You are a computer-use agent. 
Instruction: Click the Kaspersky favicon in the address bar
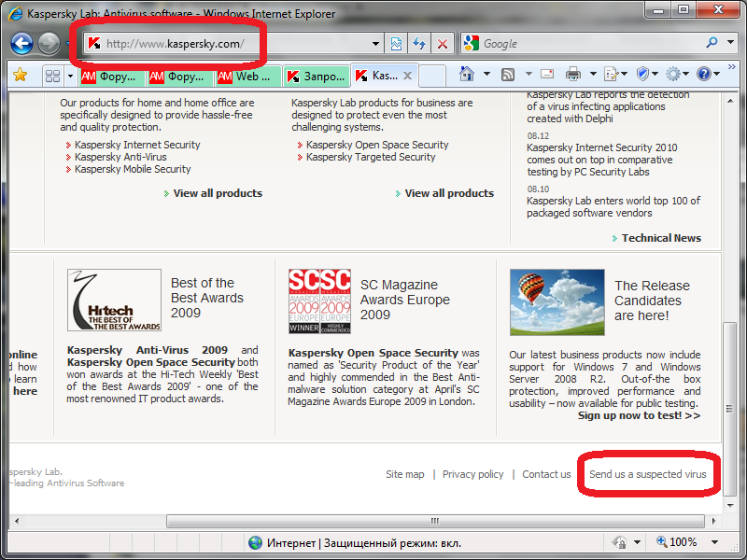(x=94, y=44)
